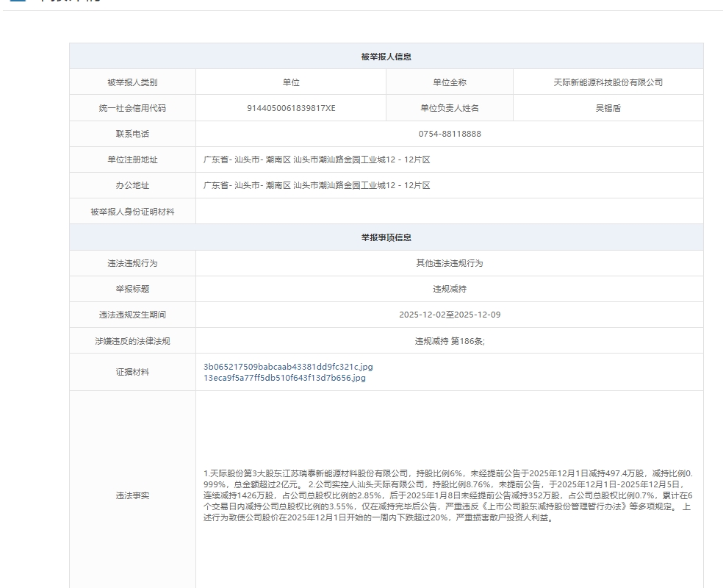
Task: Click the office address value in 办公地址 row
Action: (x=317, y=186)
